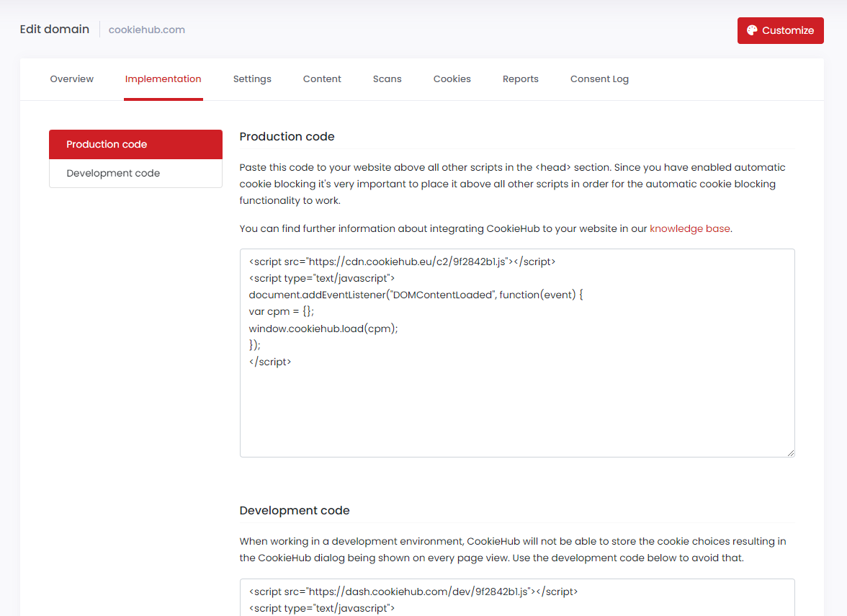Click inside the development code snippet box
The height and width of the screenshot is (616, 847).
click(x=516, y=599)
